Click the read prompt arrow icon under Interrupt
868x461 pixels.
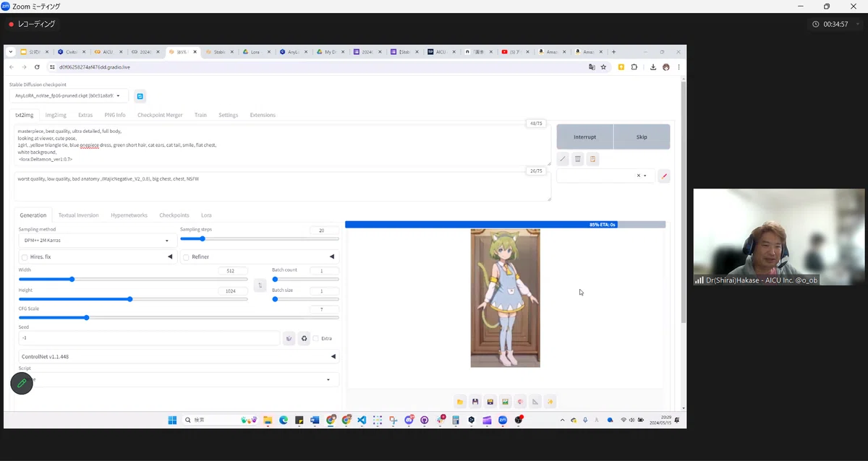coord(563,159)
